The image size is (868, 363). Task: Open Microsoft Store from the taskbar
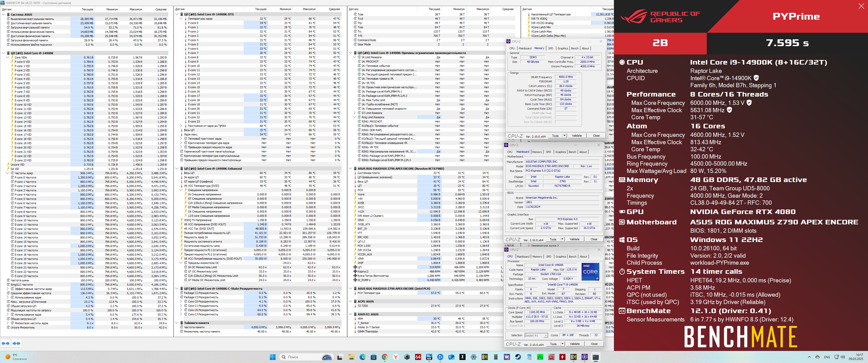pos(373,357)
